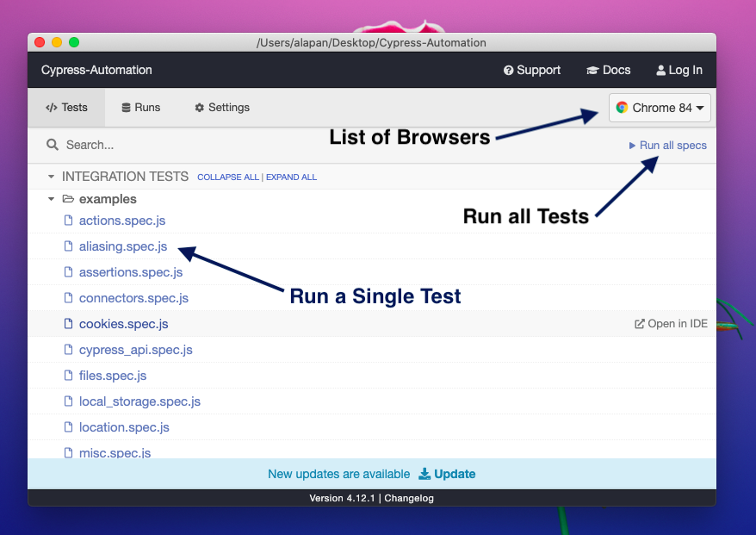Run the aliasing.spec.js test
Image resolution: width=756 pixels, height=535 pixels.
pos(122,246)
